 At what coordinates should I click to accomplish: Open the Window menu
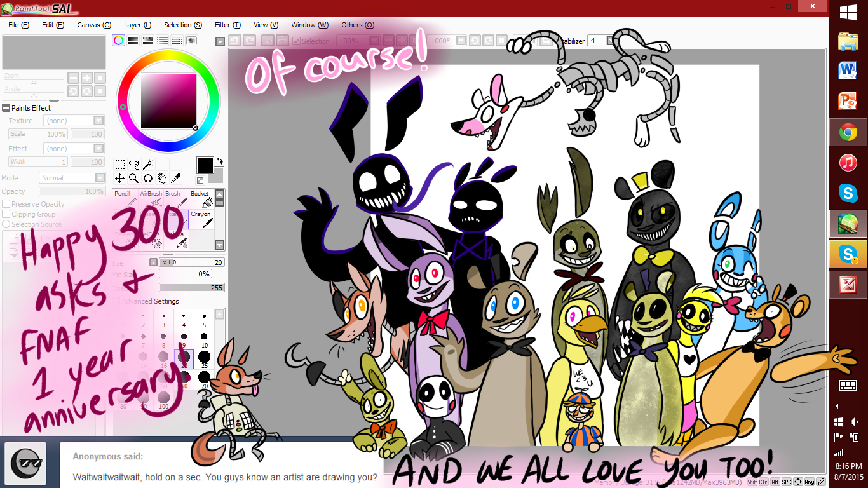[309, 25]
